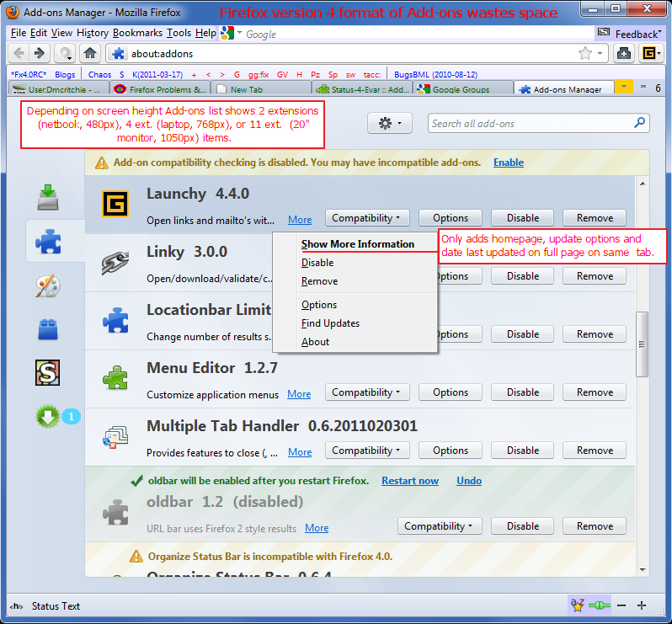Viewport: 672px width, 624px height.
Task: Click the reload/stop button in toolbar
Action: tap(65, 54)
